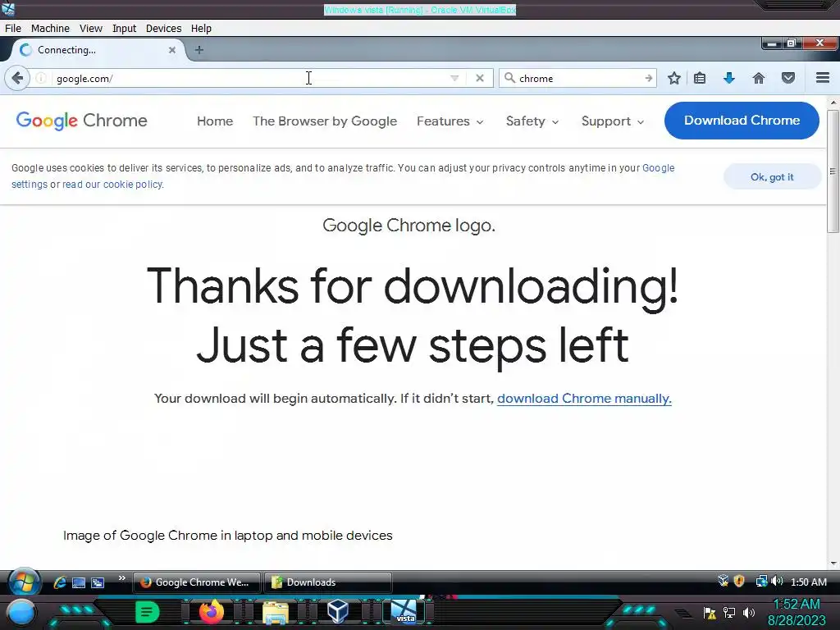Open a new tab with the plus button
This screenshot has width=840, height=630.
coord(199,50)
